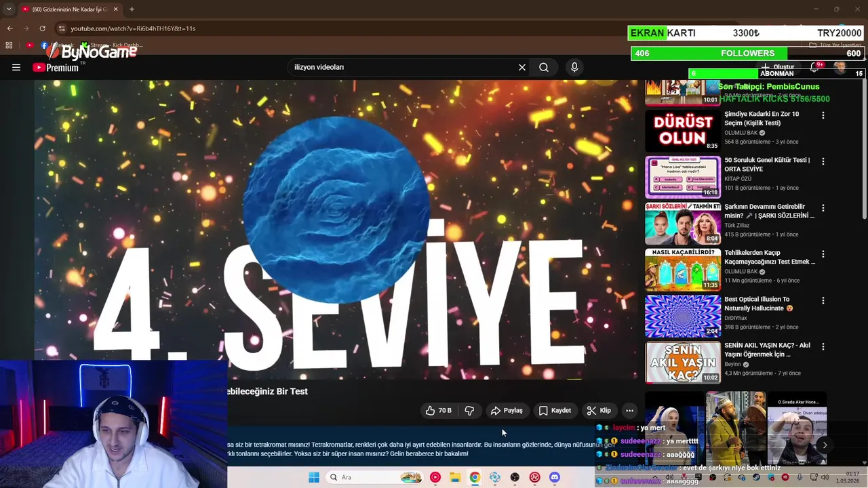Open 50 Soruluk Genel Kültür thumbnail

683,177
